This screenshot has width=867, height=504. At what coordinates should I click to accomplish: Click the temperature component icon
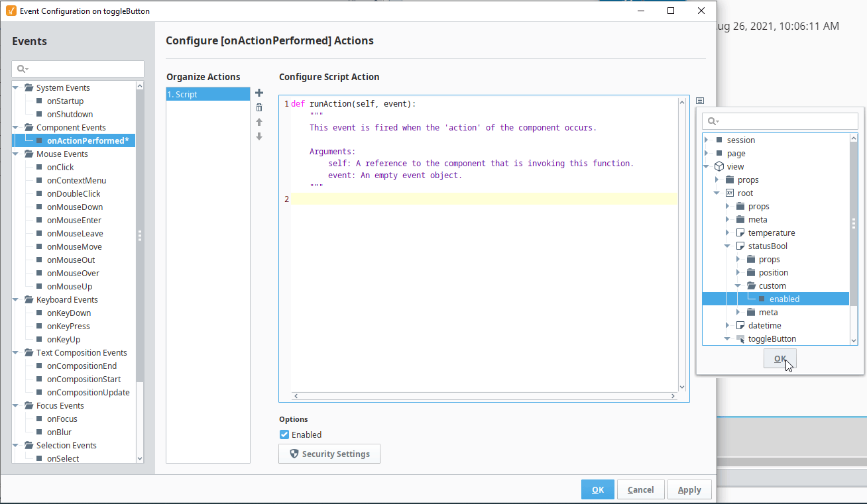click(740, 233)
